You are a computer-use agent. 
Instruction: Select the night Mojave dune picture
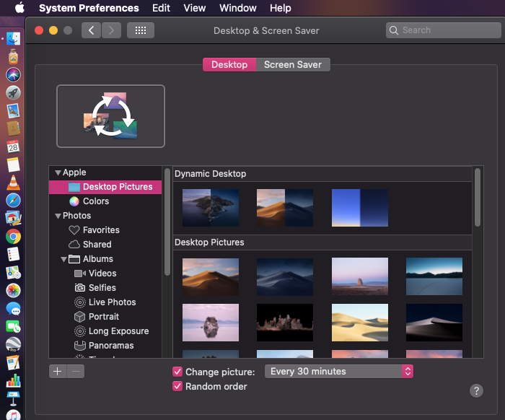tap(285, 277)
